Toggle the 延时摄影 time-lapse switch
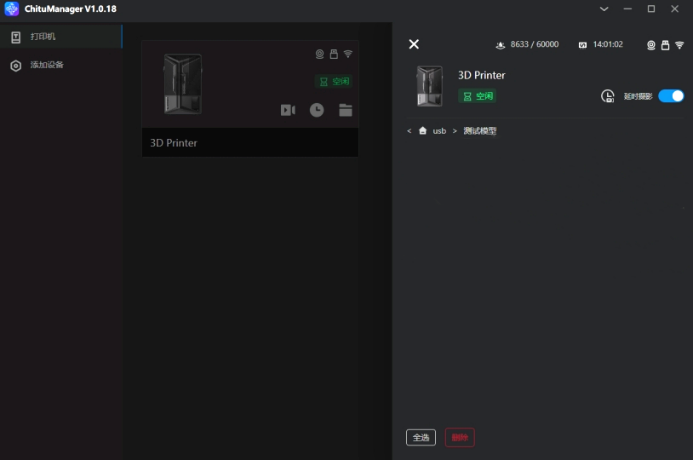This screenshot has height=460, width=693. tap(671, 96)
